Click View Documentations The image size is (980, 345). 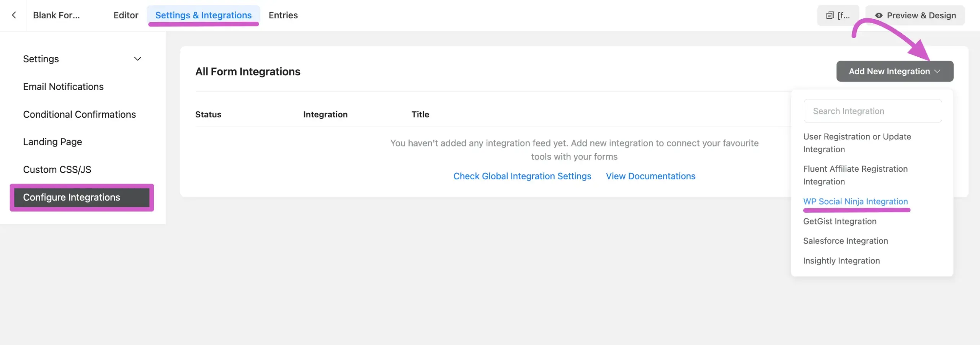(650, 176)
